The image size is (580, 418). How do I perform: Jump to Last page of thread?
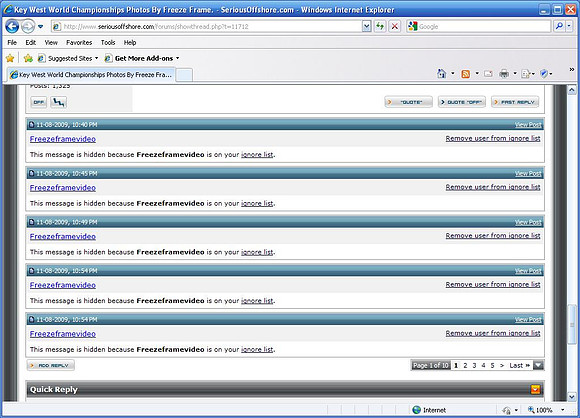pos(520,365)
